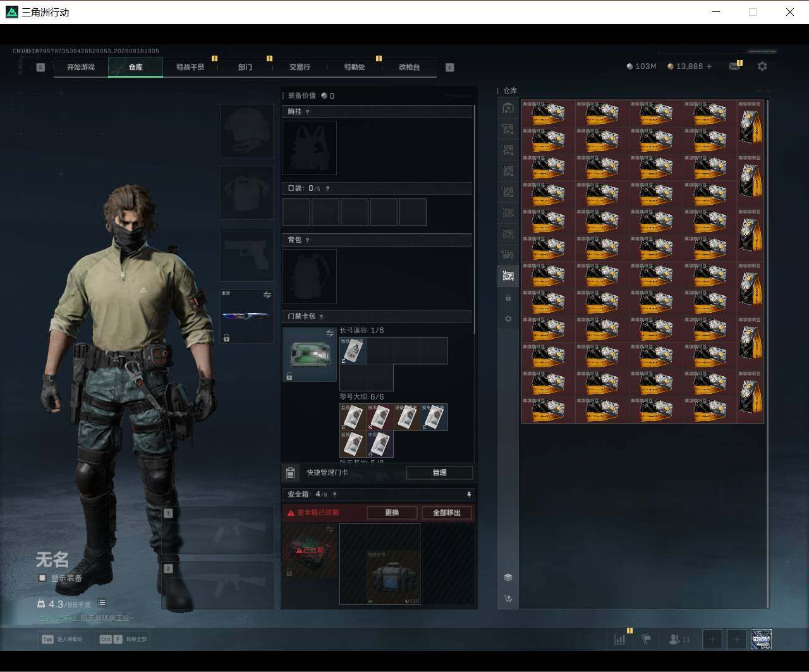809x672 pixels.
Task: Switch to the 仓库 tab
Action: click(x=135, y=67)
